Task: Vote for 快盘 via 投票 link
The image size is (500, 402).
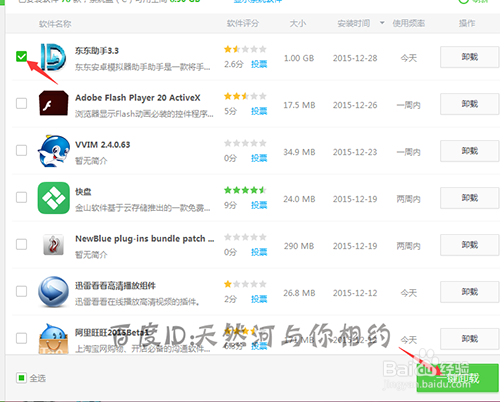Action: point(259,205)
